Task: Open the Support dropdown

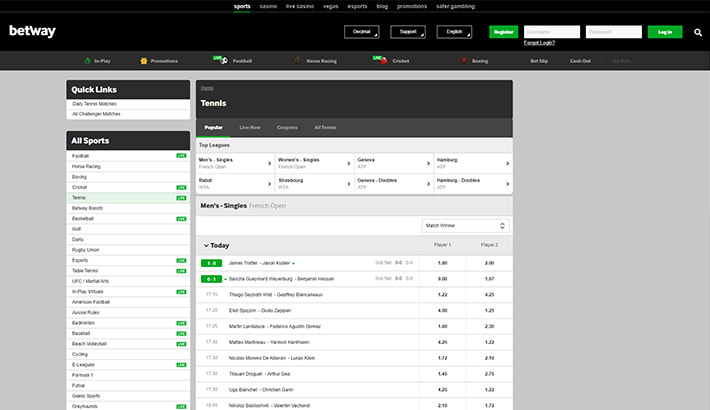Action: tap(408, 32)
